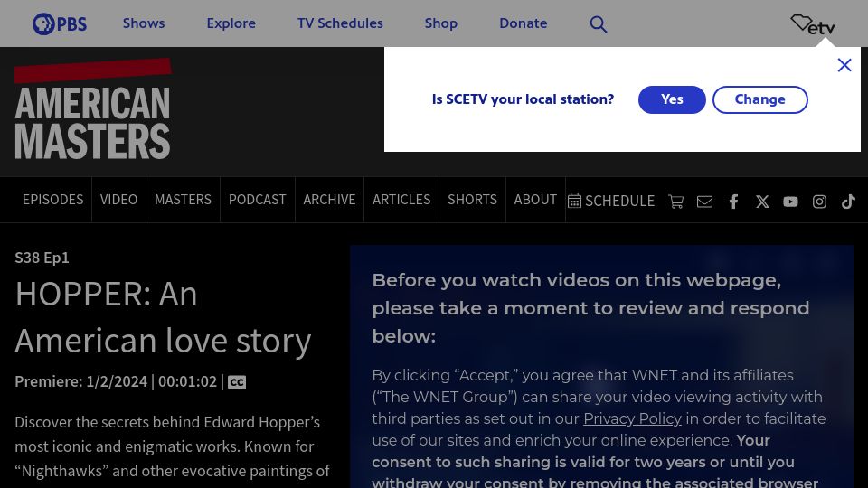
Task: Go to TV Schedules
Action: [x=340, y=23]
